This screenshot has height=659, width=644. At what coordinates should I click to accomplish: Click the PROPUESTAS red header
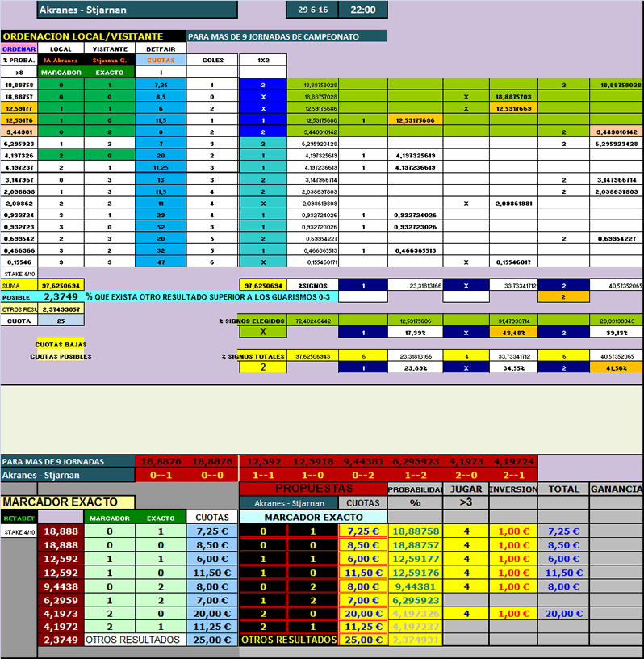click(x=313, y=489)
